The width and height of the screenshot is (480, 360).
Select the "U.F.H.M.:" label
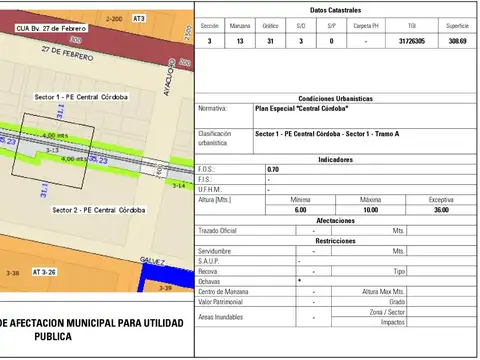209,190
